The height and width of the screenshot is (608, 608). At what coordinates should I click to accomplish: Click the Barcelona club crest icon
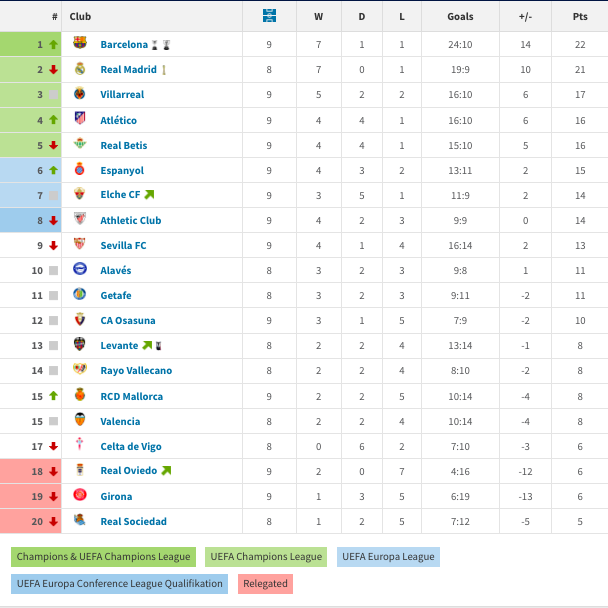point(80,44)
